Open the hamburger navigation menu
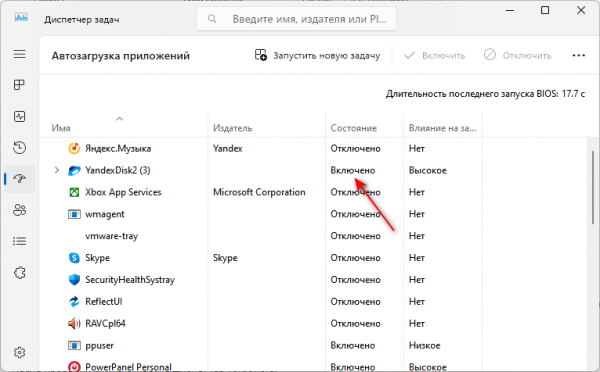This screenshot has width=600, height=372. point(20,54)
